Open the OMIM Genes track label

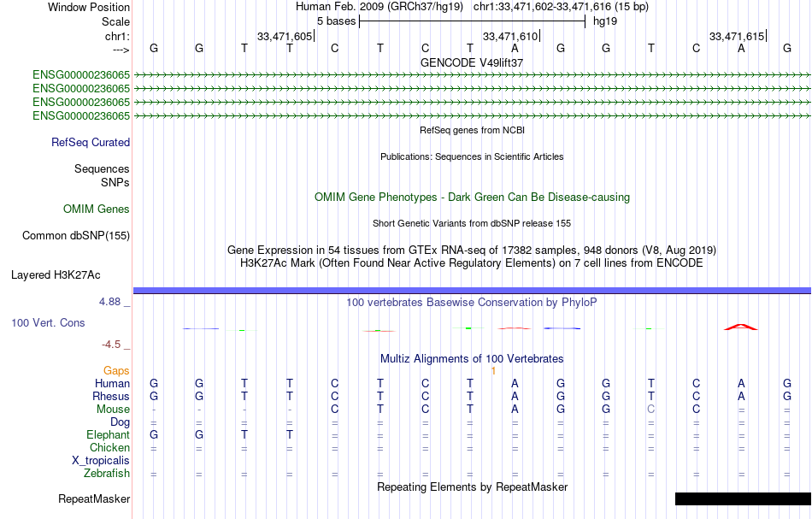coord(97,209)
